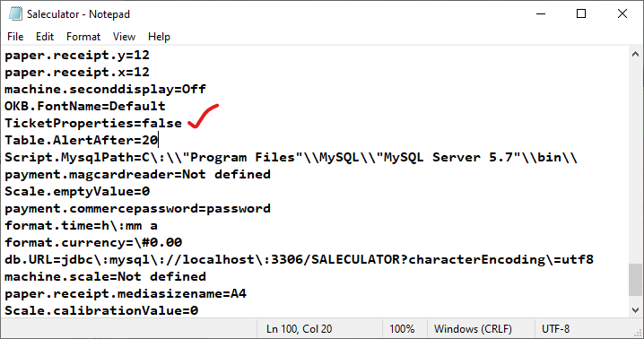
Task: Close the Saleculator Notepad window
Action: pyautogui.click(x=622, y=13)
